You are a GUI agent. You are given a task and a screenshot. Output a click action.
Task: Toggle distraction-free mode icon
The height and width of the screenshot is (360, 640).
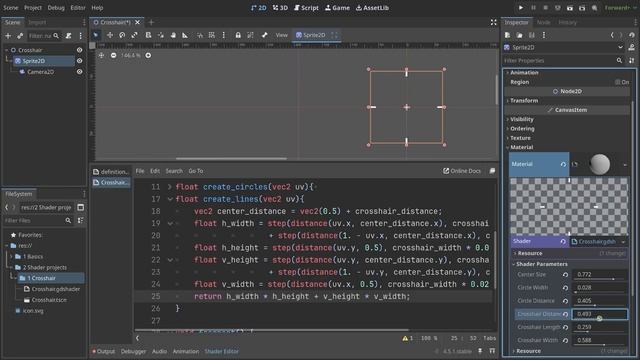493,22
